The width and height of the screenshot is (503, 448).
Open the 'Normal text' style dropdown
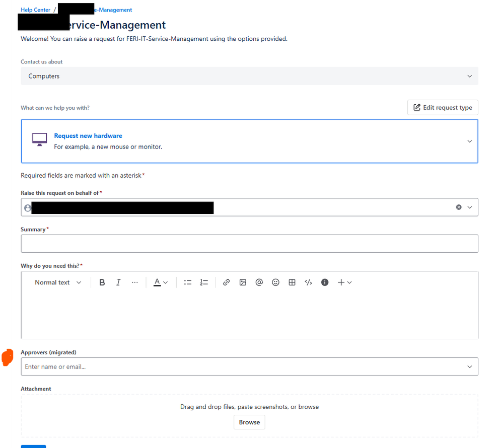pos(58,282)
